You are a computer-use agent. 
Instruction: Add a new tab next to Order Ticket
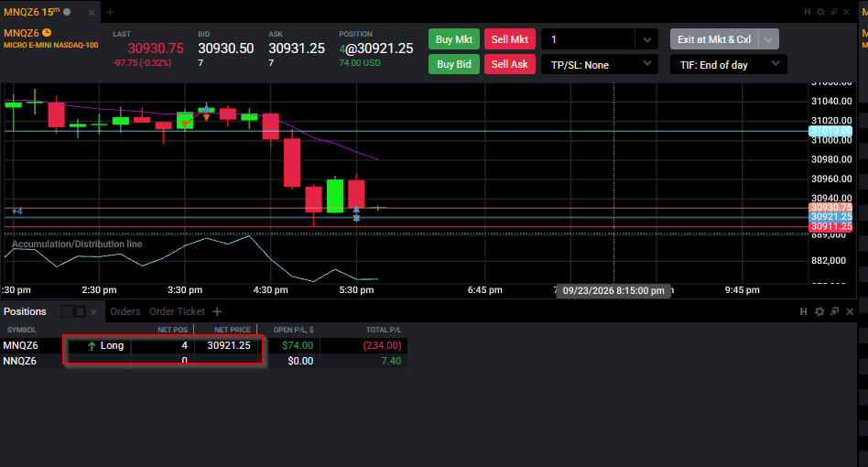click(x=217, y=311)
